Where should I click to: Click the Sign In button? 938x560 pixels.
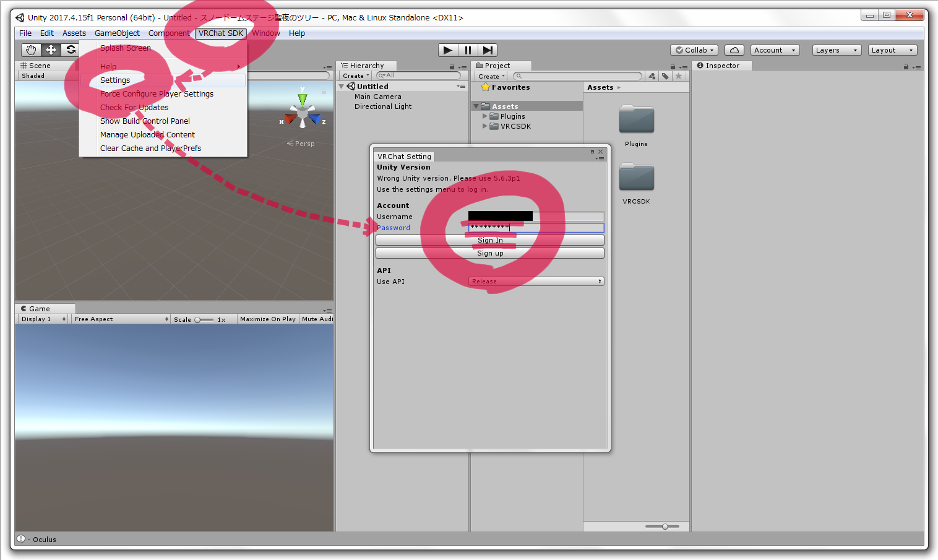[490, 240]
